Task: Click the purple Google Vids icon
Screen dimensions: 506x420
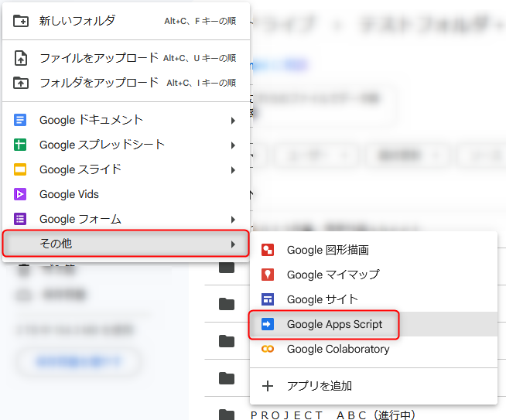Action: click(20, 194)
